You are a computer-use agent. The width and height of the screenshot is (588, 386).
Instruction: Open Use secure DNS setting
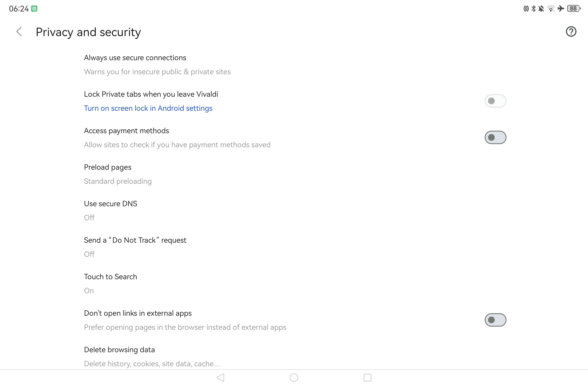[x=294, y=211]
